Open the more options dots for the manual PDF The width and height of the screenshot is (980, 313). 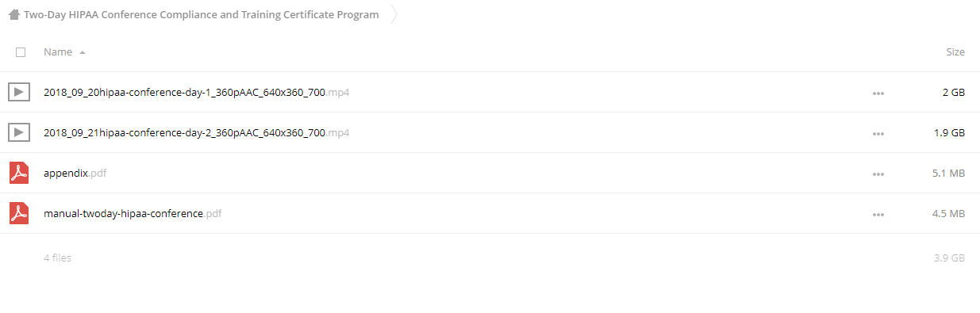click(878, 214)
